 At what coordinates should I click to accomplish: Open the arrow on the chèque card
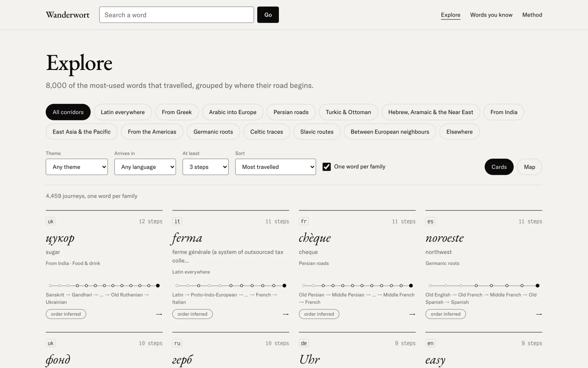click(412, 314)
